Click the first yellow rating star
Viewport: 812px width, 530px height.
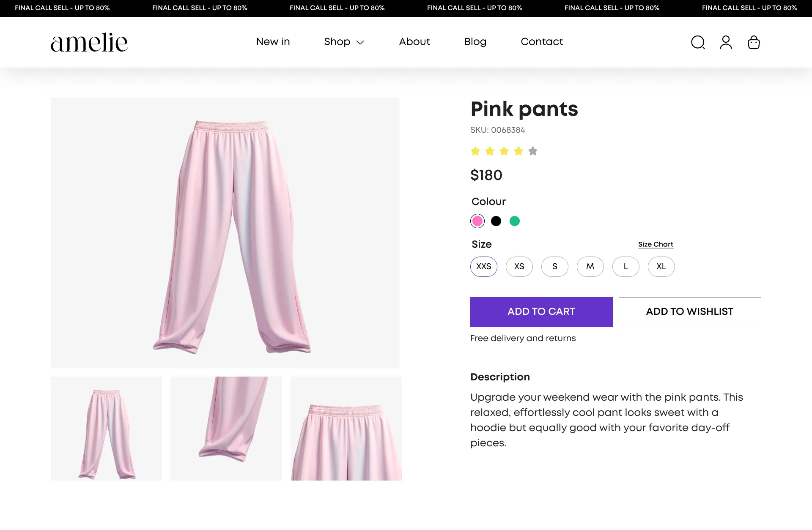click(x=475, y=151)
